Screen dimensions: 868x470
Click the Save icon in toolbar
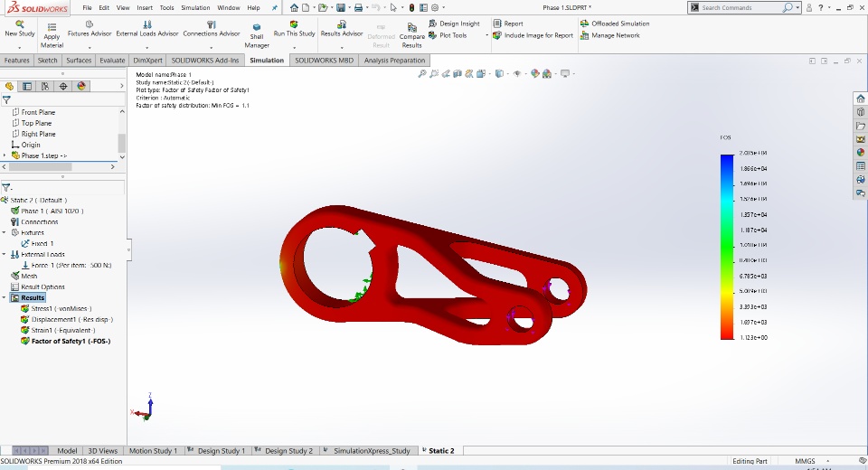341,8
